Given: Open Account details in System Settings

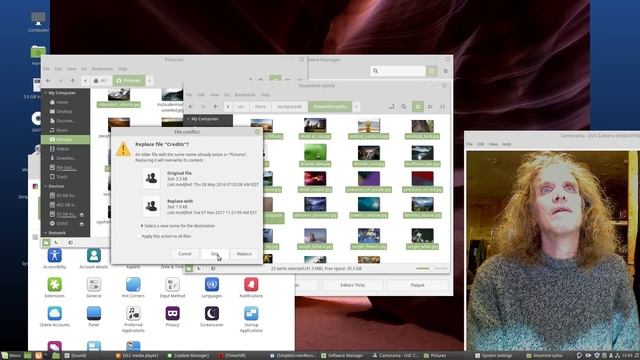Looking at the screenshot, I should pyautogui.click(x=93, y=259).
